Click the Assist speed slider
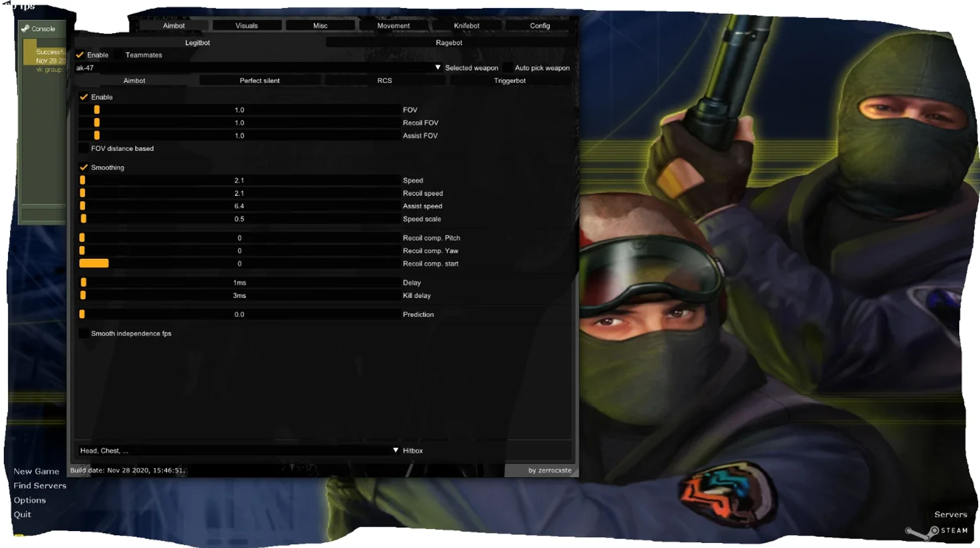980x548 pixels. [x=239, y=206]
